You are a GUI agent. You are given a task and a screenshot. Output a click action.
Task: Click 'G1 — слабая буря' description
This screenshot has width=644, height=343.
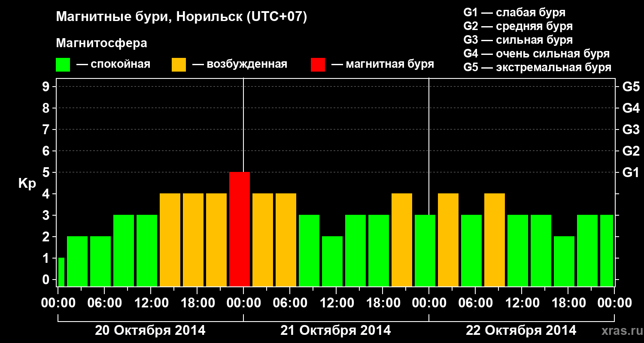(514, 12)
